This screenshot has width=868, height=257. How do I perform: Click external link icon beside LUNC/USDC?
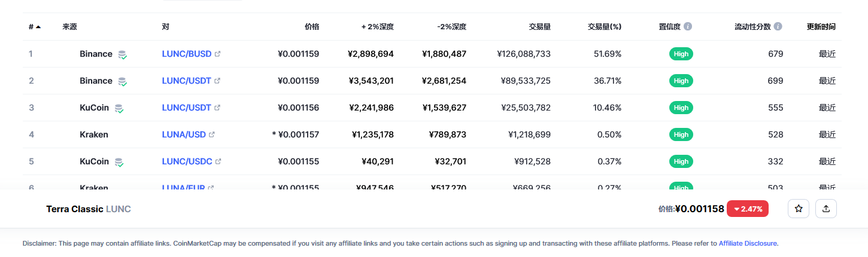[x=218, y=161]
